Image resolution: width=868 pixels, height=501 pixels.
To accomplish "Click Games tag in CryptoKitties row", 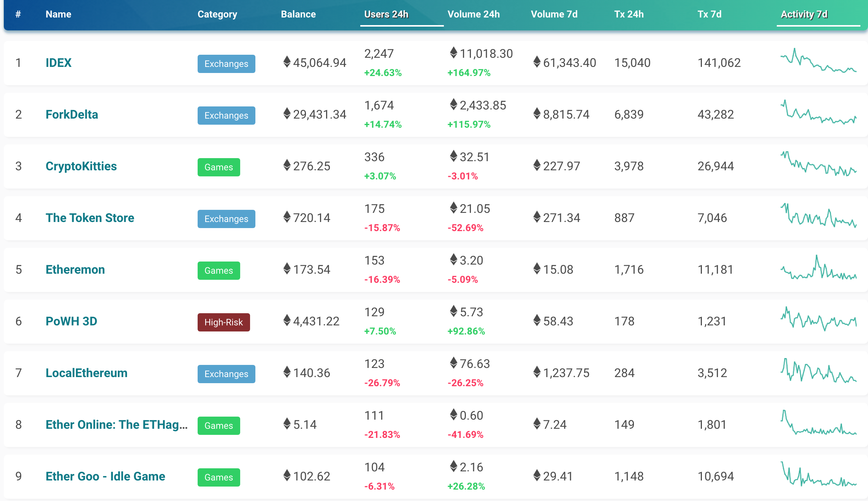I will (x=219, y=167).
